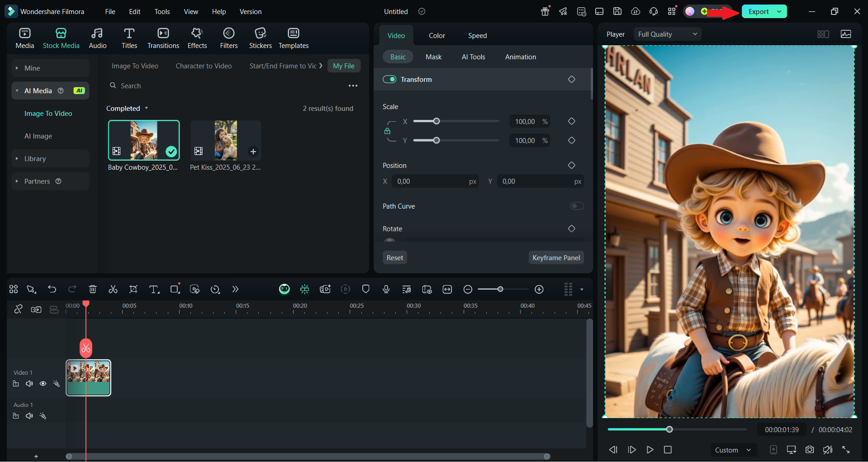Toggle the timeline link icon

point(18,309)
